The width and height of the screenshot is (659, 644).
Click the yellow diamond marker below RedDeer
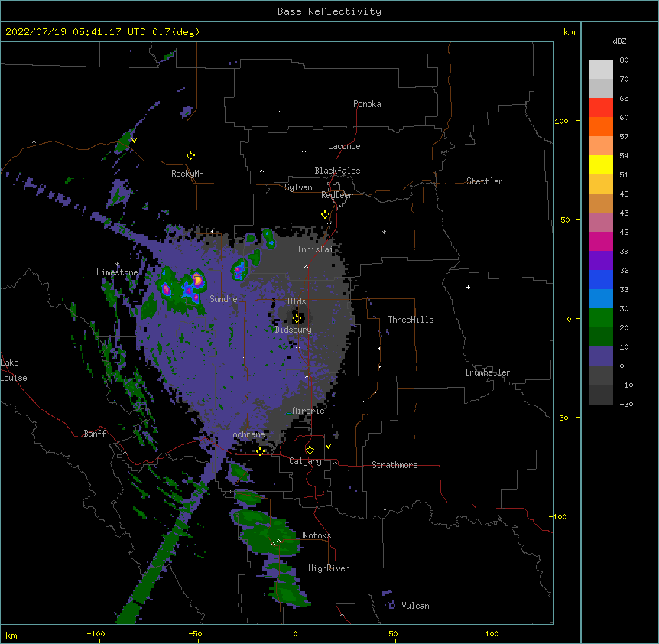(325, 215)
